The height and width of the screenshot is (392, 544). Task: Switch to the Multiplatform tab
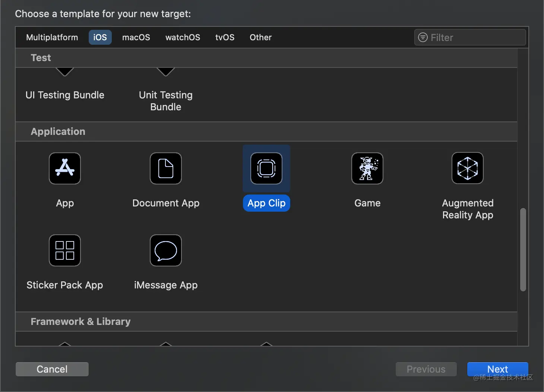coord(52,37)
